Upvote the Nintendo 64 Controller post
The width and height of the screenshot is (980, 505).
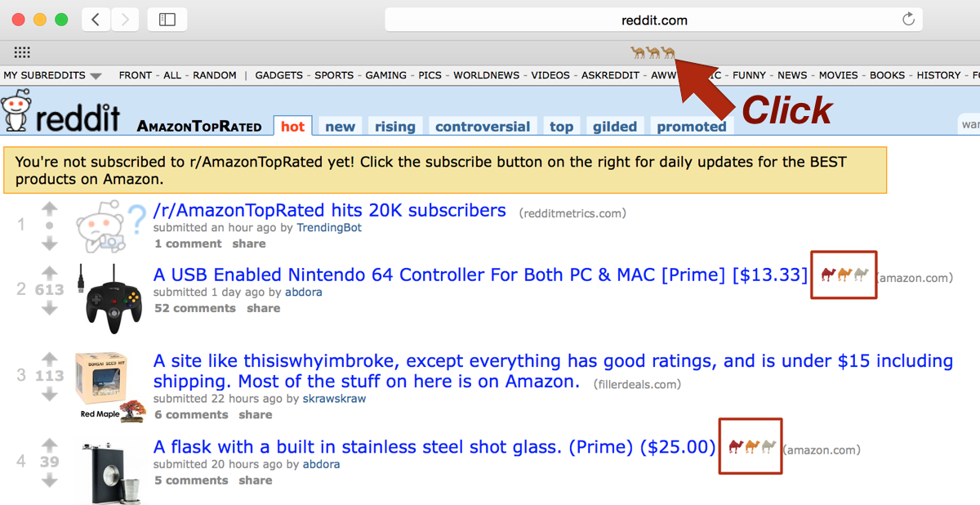click(x=50, y=273)
